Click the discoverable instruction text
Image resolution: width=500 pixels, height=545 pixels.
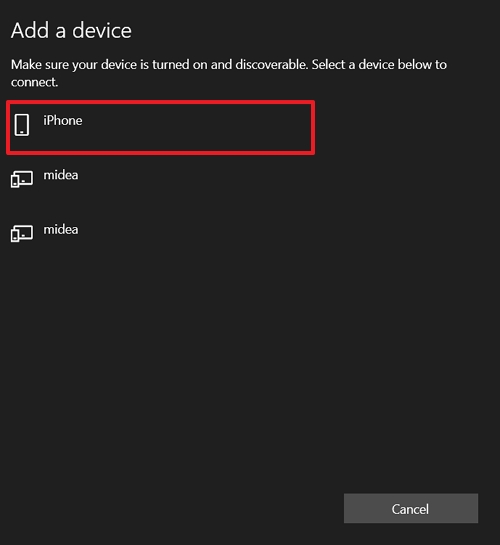pyautogui.click(x=229, y=73)
